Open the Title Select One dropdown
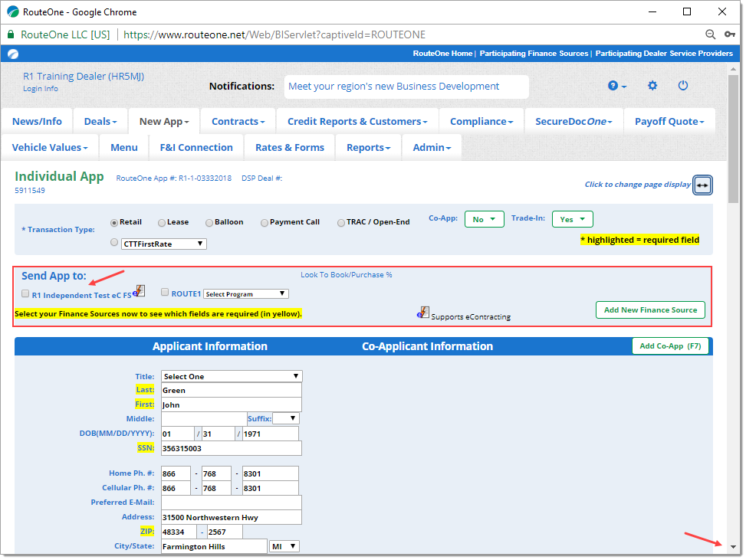Viewport: 746px width, 560px height. tap(232, 376)
